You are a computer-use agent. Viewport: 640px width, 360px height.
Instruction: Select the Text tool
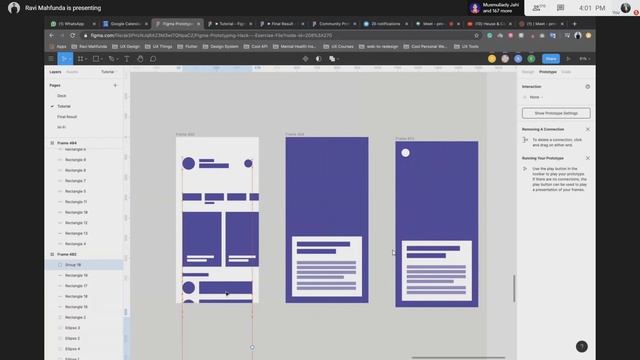point(127,59)
